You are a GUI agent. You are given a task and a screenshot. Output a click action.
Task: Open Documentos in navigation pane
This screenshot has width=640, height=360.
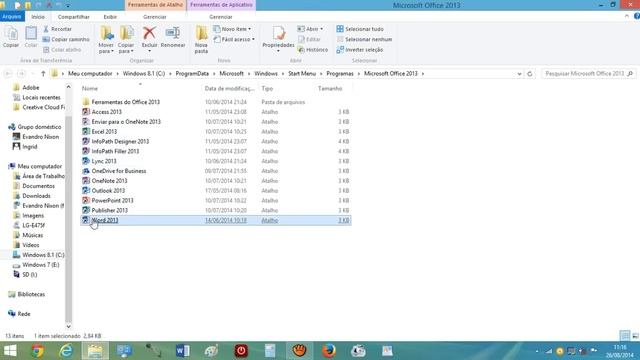pos(38,186)
